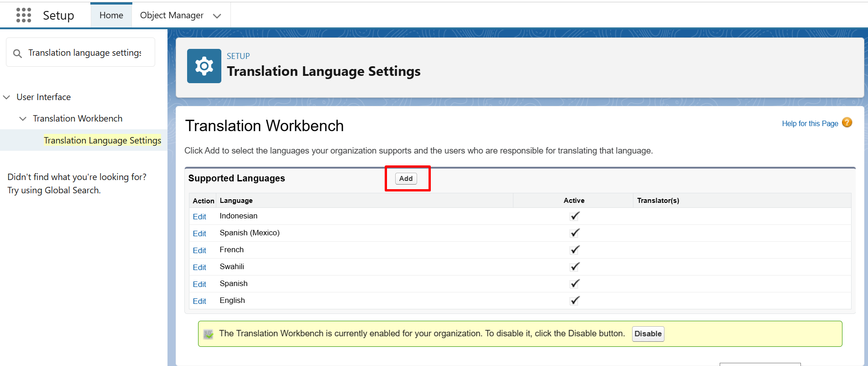868x366 pixels.
Task: Open the Object Manager tab
Action: [172, 15]
